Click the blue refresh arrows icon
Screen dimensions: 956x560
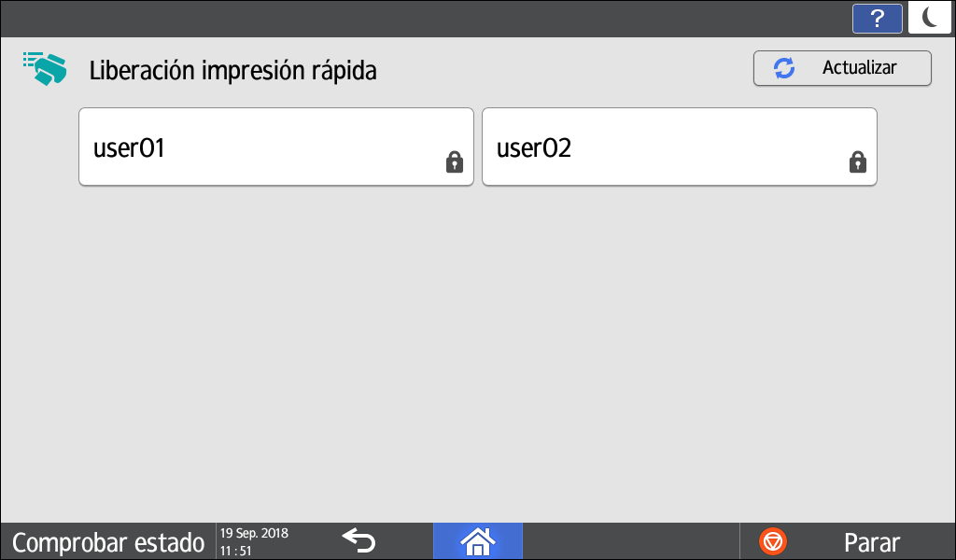click(784, 68)
